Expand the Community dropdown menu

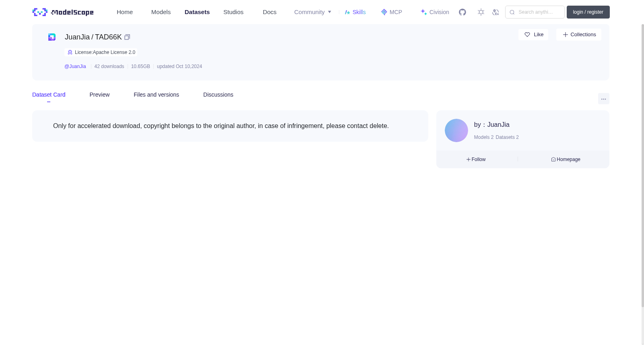point(313,12)
